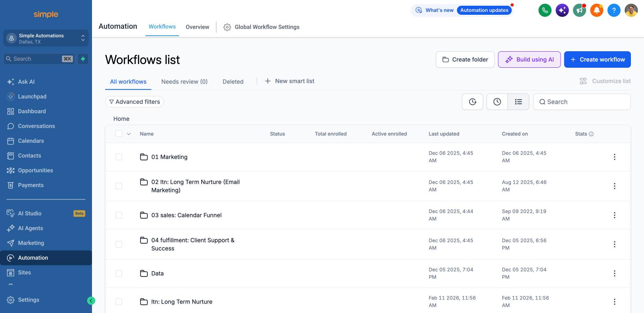The image size is (644, 313).
Task: Click the green lightning quick actions icon
Action: [x=83, y=59]
